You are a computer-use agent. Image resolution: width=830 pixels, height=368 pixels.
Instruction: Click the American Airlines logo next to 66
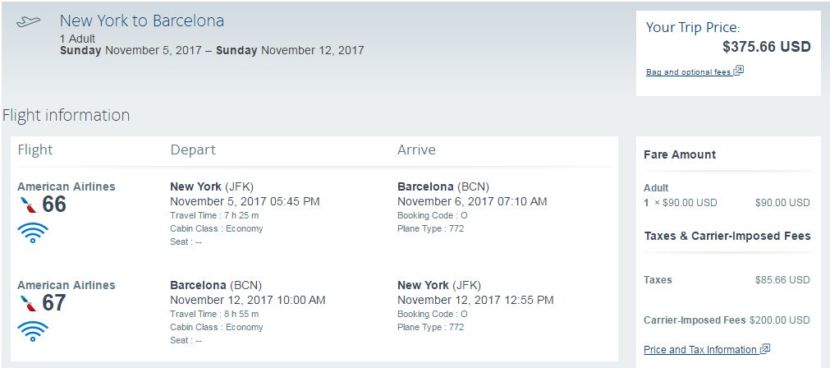point(29,205)
